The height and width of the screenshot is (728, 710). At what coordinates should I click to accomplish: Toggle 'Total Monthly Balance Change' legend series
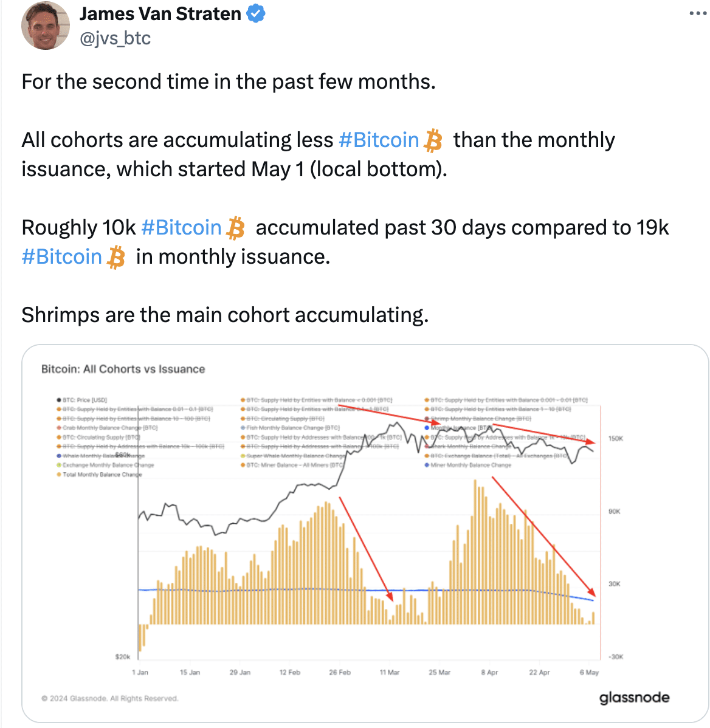point(99,475)
